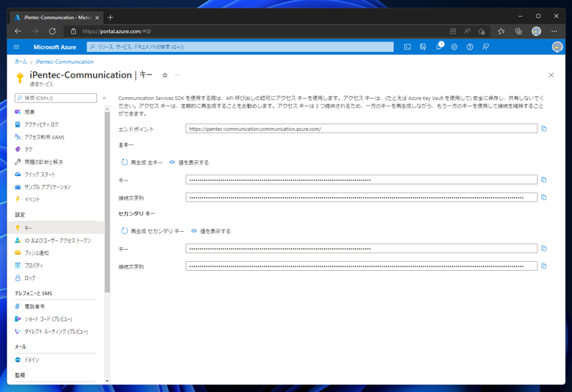Copy the primary key value
572x392 pixels.
click(x=544, y=180)
